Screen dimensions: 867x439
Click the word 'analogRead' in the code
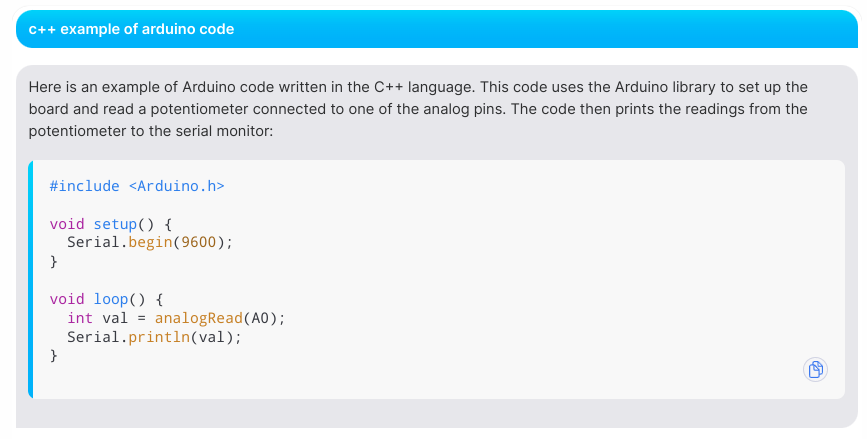pos(199,318)
